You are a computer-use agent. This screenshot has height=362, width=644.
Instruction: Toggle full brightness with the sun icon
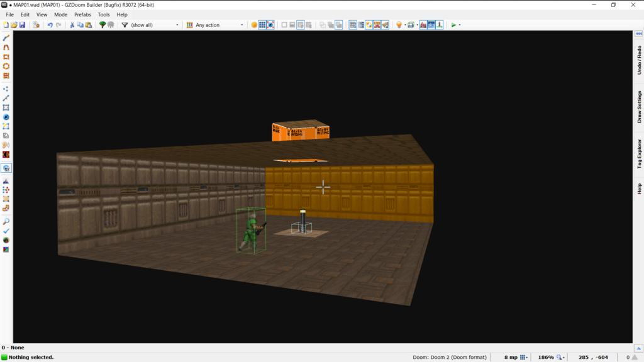(254, 25)
